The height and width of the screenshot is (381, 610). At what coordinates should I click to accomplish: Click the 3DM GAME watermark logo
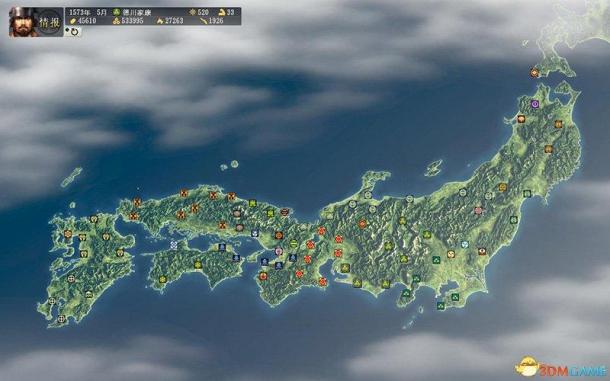click(560, 367)
